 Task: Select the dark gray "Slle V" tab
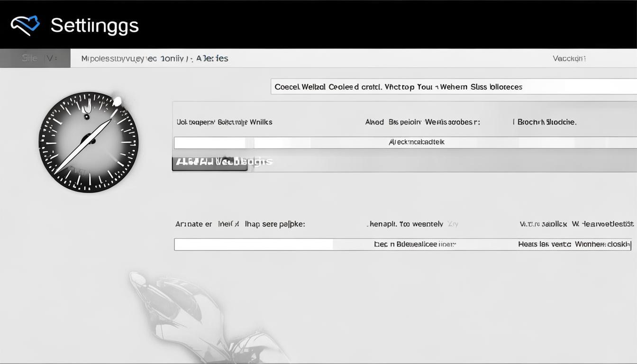35,58
